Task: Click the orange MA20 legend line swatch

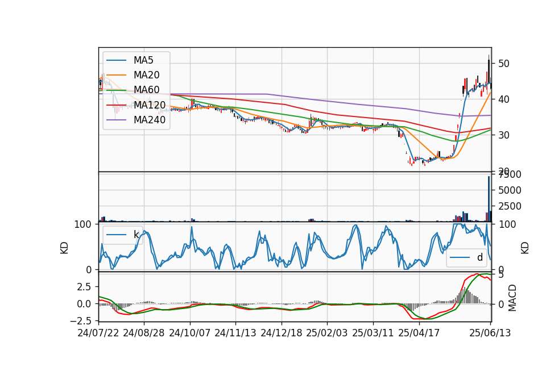Action: click(116, 75)
